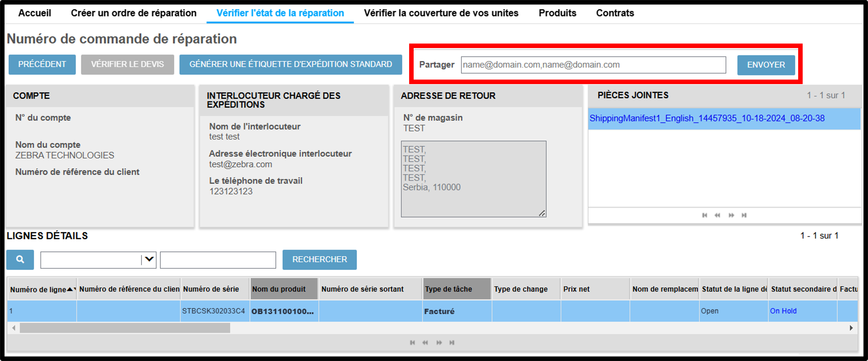This screenshot has width=868, height=361.
Task: Go to previous page in Pièces Jointes pager
Action: pyautogui.click(x=717, y=215)
